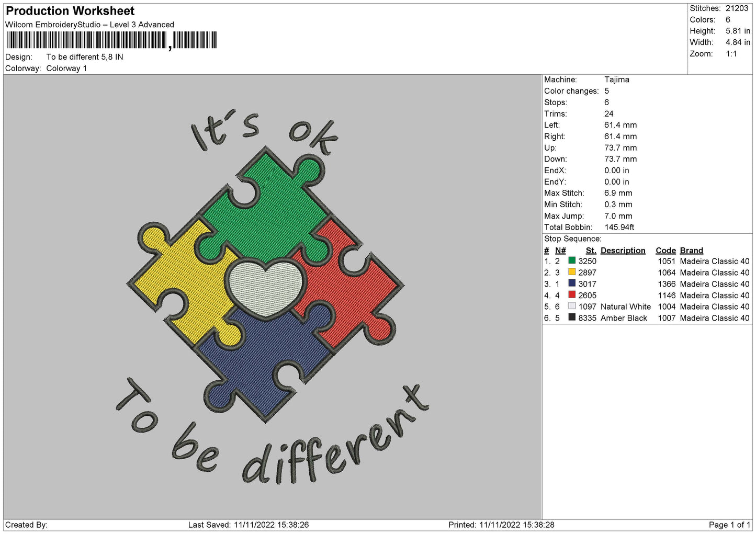756x534 pixels.
Task: Click 'Page 1 of 1' footer text
Action: point(729,525)
